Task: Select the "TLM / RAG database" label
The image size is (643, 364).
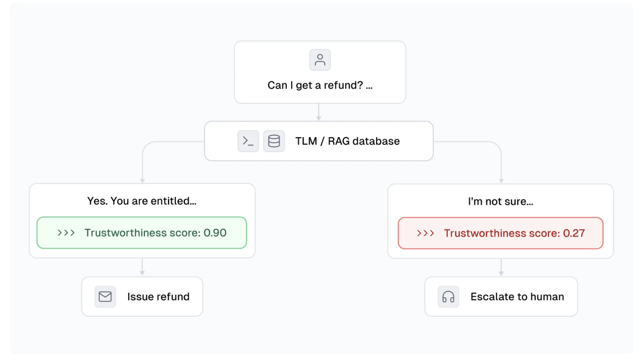Action: tap(348, 141)
